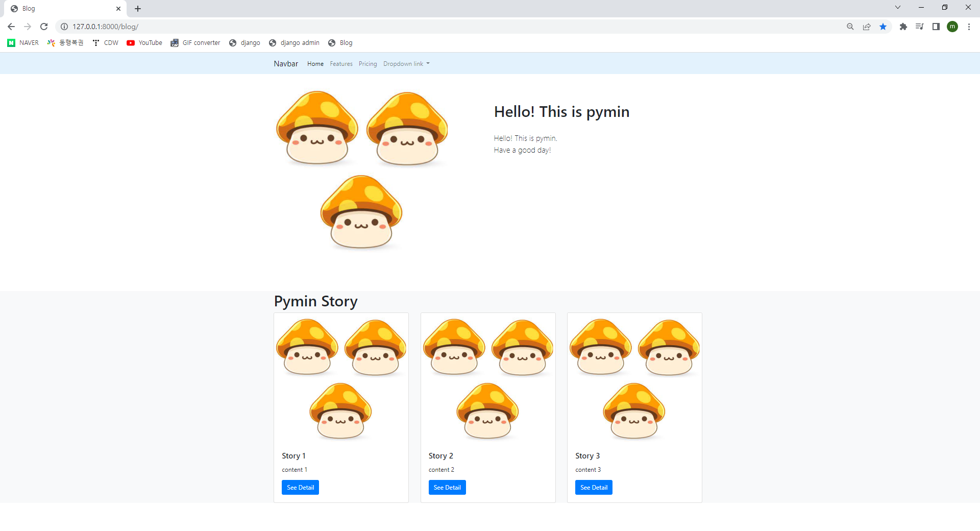See Detail for Story 2
Image resolution: width=980 pixels, height=531 pixels.
[447, 488]
